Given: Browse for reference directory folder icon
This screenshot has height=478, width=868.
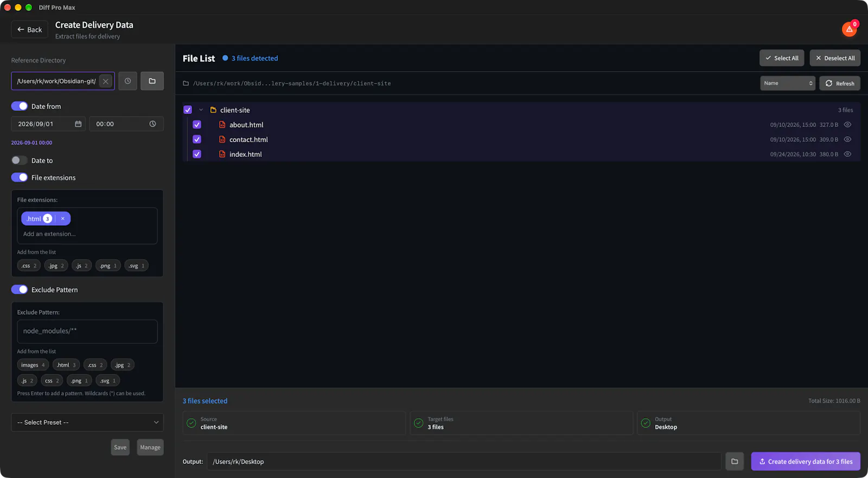Looking at the screenshot, I should click(x=152, y=81).
